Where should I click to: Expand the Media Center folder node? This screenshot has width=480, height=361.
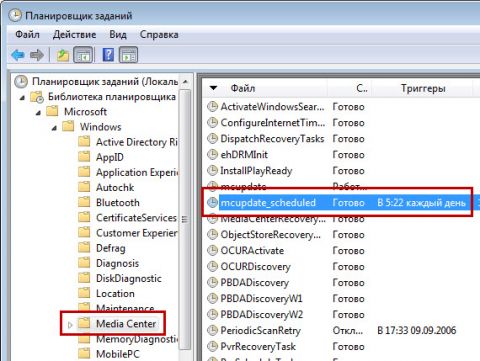click(70, 324)
